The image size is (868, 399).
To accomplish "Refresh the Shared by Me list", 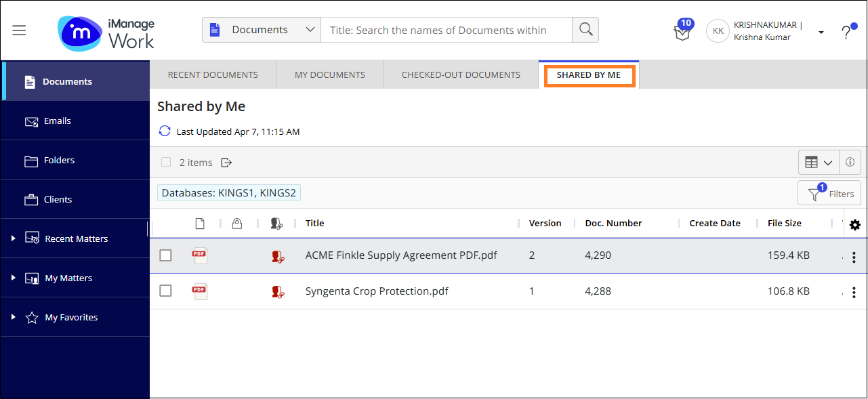I will (165, 131).
